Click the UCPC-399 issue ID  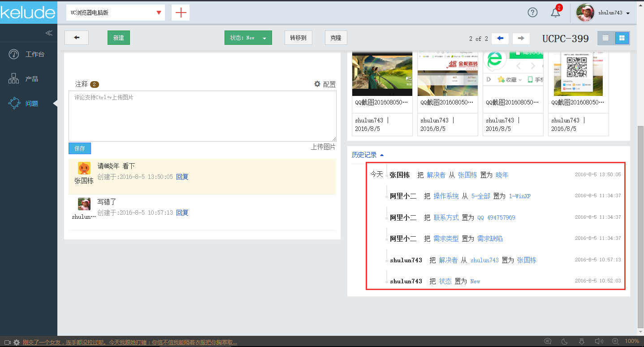566,39
